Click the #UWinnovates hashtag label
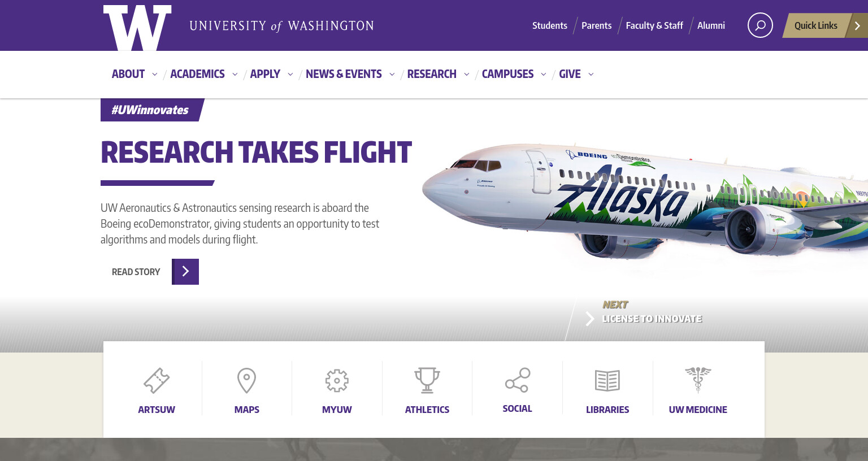This screenshot has height=461, width=868. [x=150, y=110]
